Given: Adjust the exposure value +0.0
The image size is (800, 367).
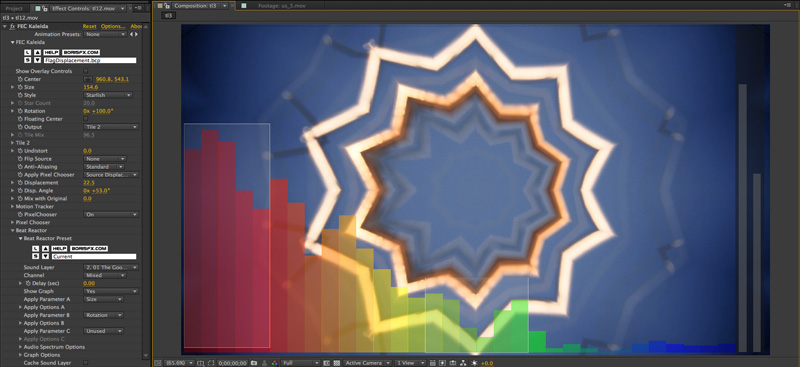Looking at the screenshot, I should (x=487, y=363).
